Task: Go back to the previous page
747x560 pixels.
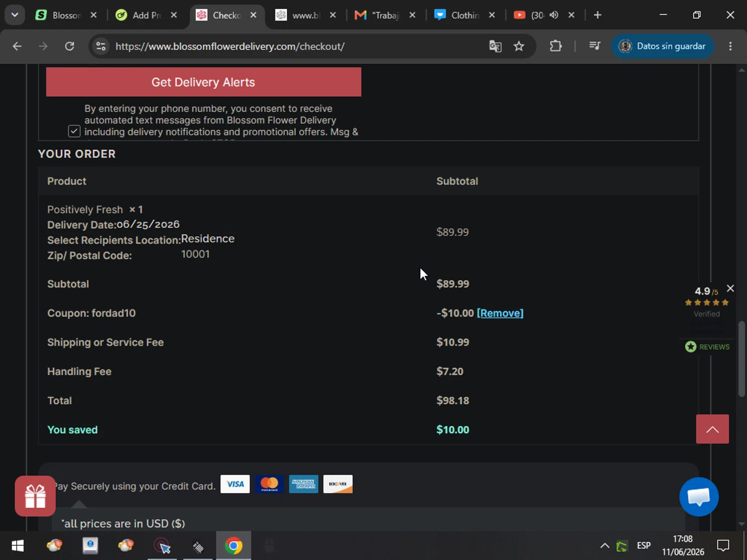Action: pyautogui.click(x=17, y=46)
